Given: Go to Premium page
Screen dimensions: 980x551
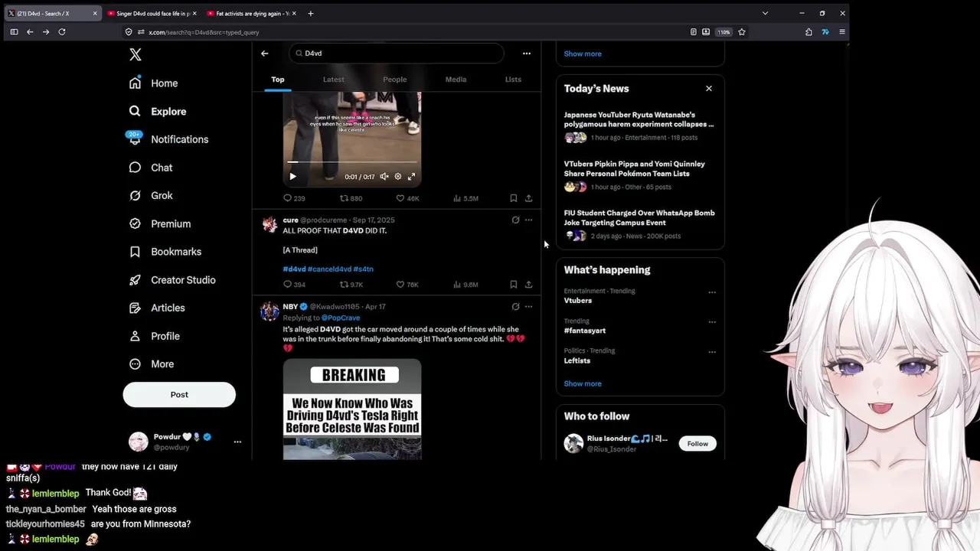Looking at the screenshot, I should (x=160, y=223).
